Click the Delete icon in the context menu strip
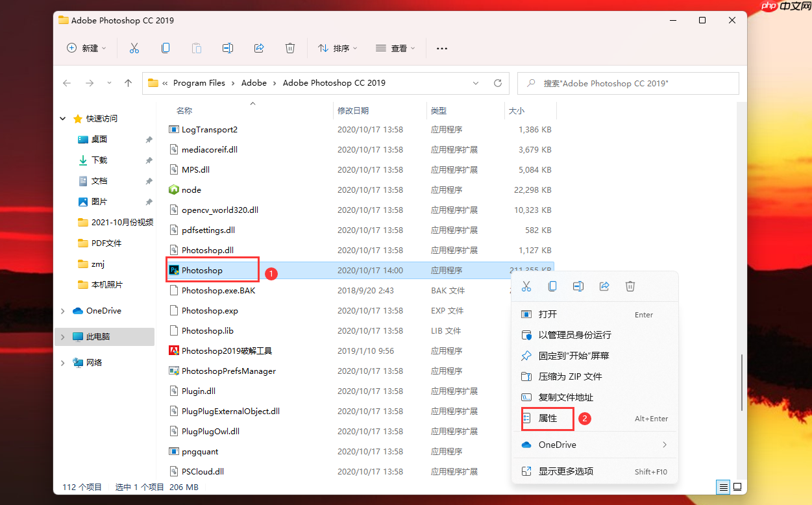Viewport: 812px width, 505px height. (630, 286)
